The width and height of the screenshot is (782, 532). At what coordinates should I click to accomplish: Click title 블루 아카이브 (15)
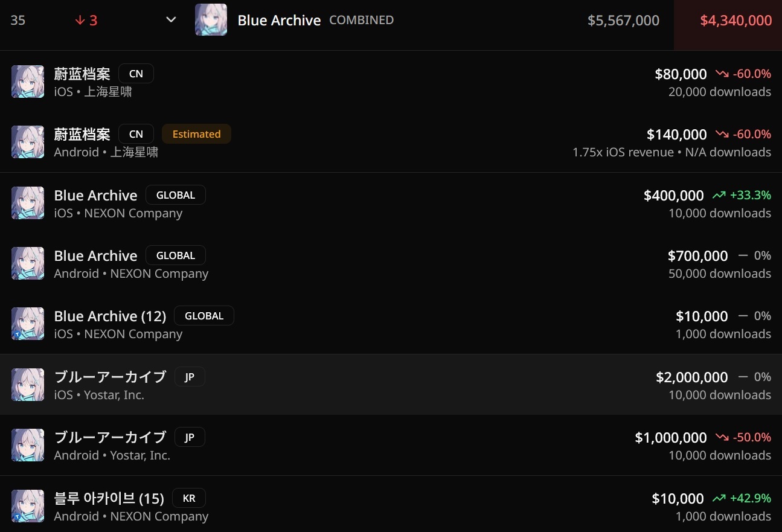click(109, 498)
